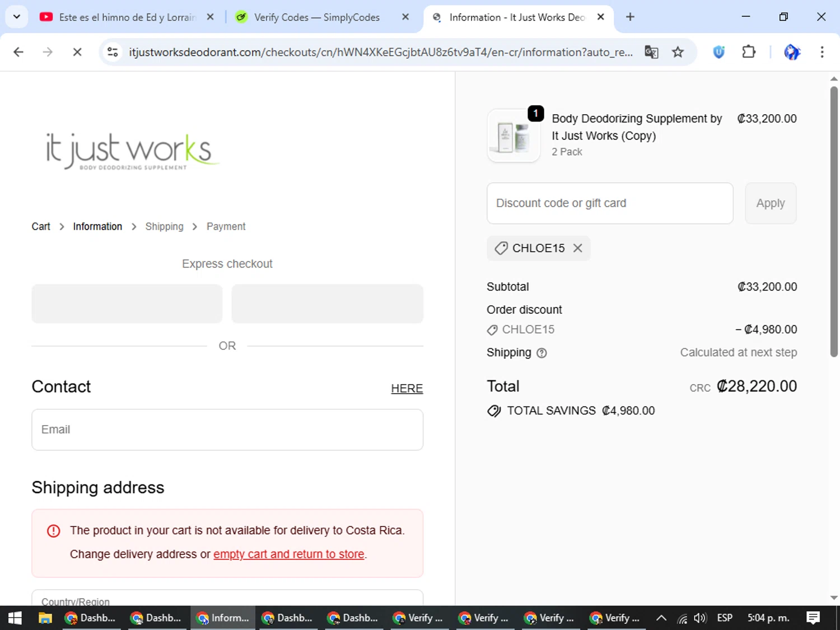Screen dimensions: 840x630
Task: Click the second express checkout button
Action: click(x=327, y=304)
